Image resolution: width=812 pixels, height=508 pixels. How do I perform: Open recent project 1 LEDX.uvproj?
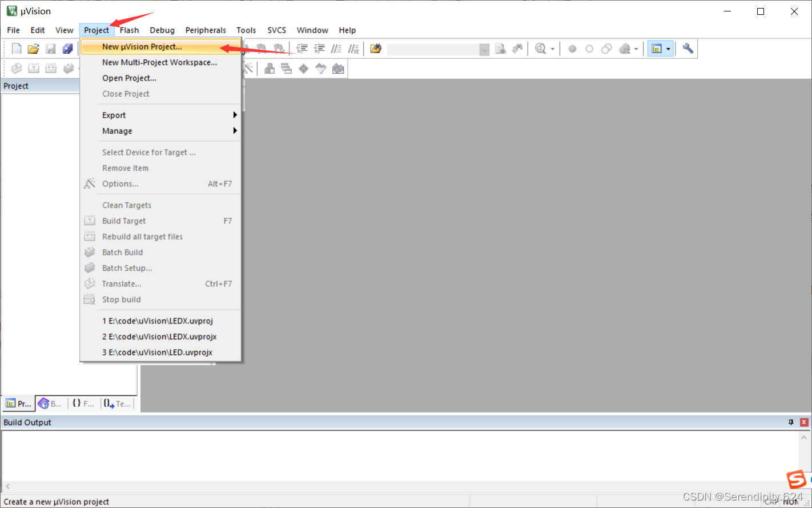[x=160, y=321]
